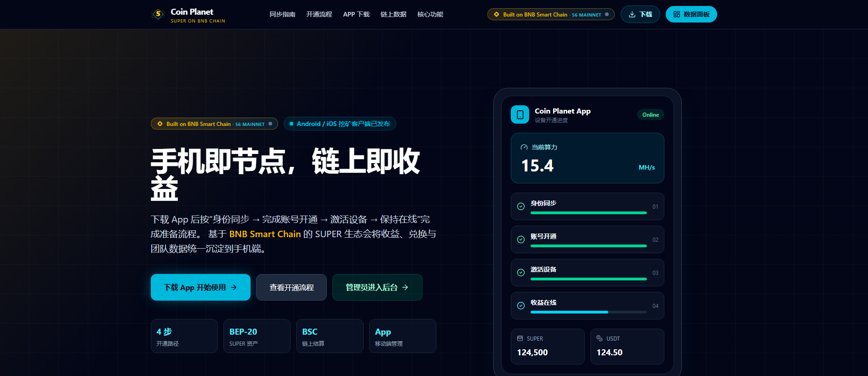Open the 数据面板 button
868x376 pixels.
click(691, 14)
